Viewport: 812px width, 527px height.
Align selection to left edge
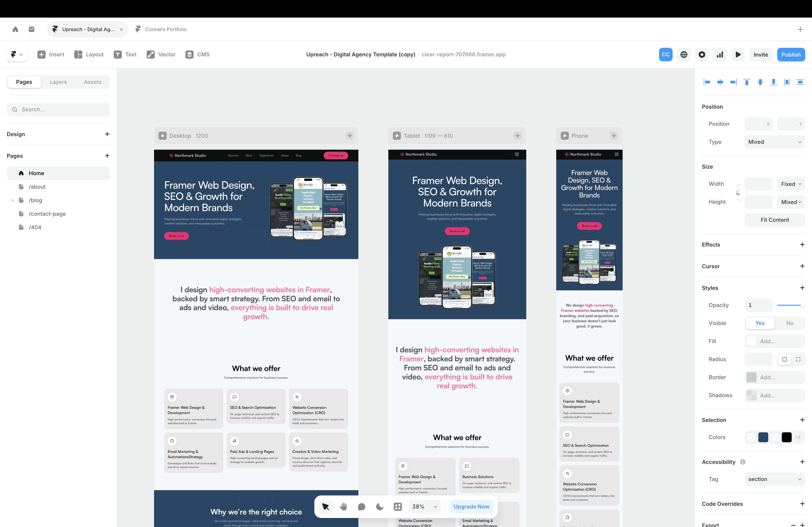tap(707, 82)
